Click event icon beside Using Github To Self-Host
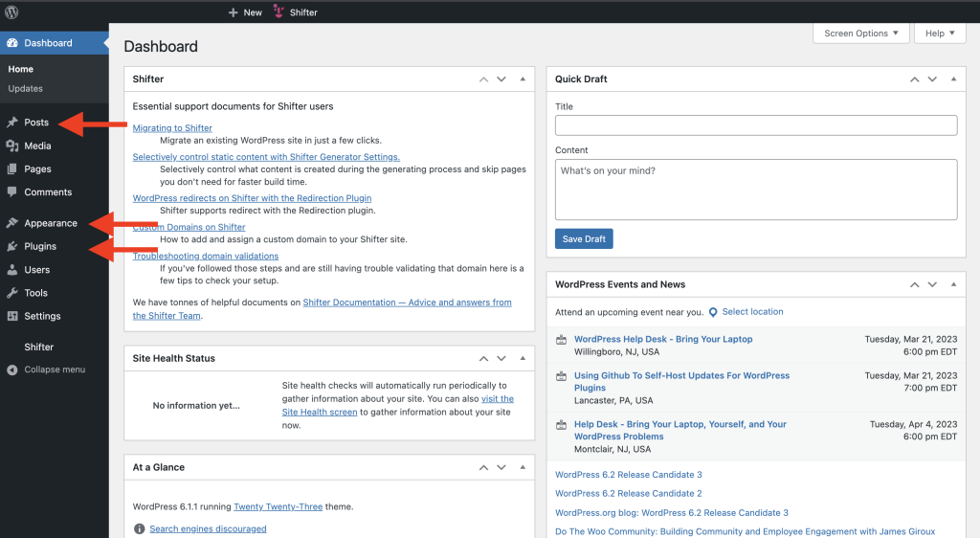 tap(561, 376)
